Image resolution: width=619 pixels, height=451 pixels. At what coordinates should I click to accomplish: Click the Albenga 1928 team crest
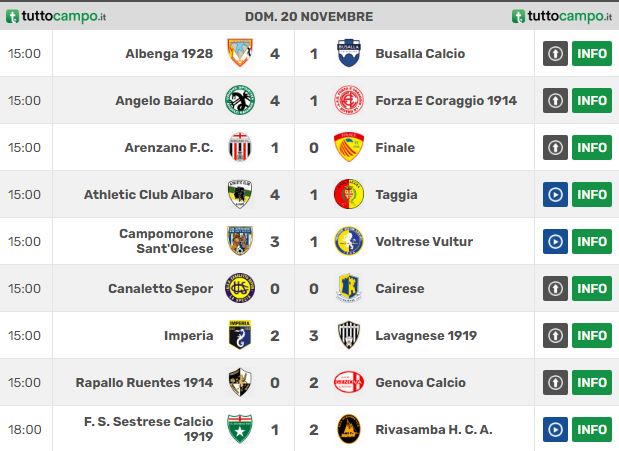(240, 53)
